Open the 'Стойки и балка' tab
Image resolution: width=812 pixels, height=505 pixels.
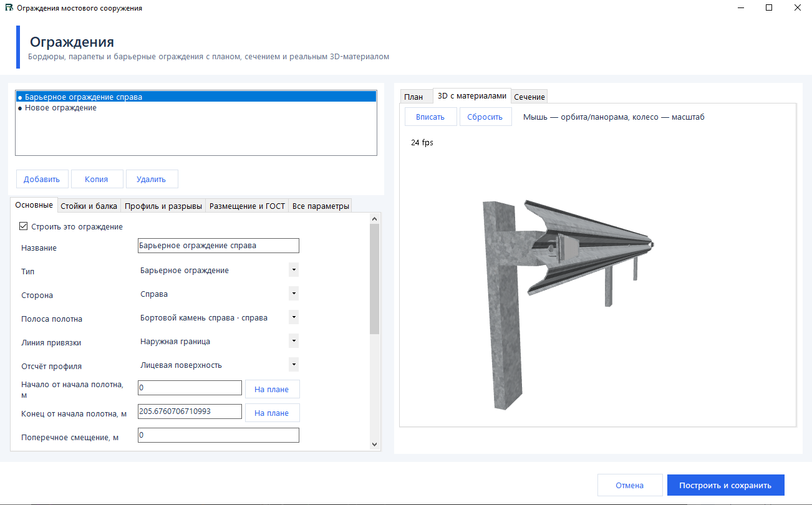pos(89,206)
